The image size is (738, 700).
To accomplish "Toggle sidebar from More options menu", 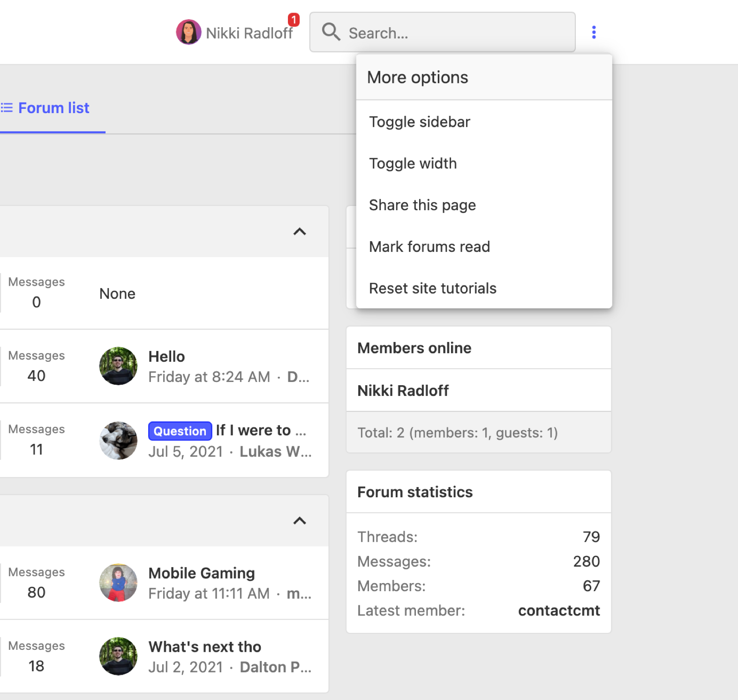I will coord(419,122).
